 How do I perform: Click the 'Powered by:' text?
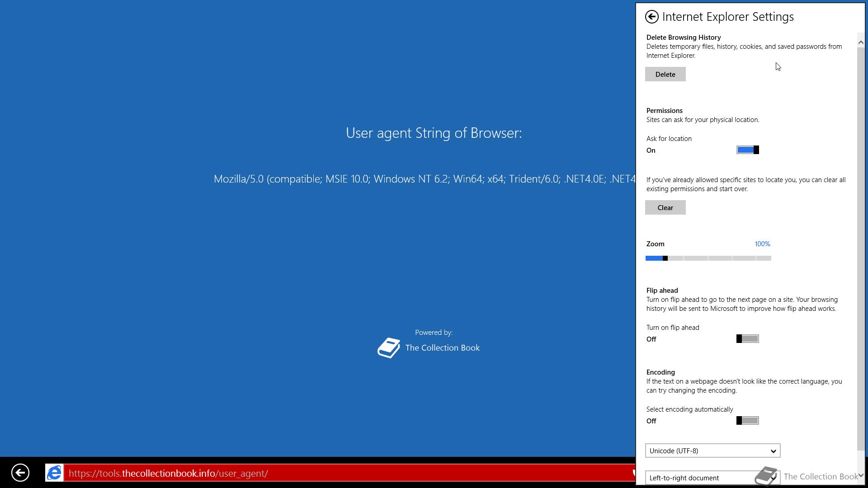[x=434, y=333]
